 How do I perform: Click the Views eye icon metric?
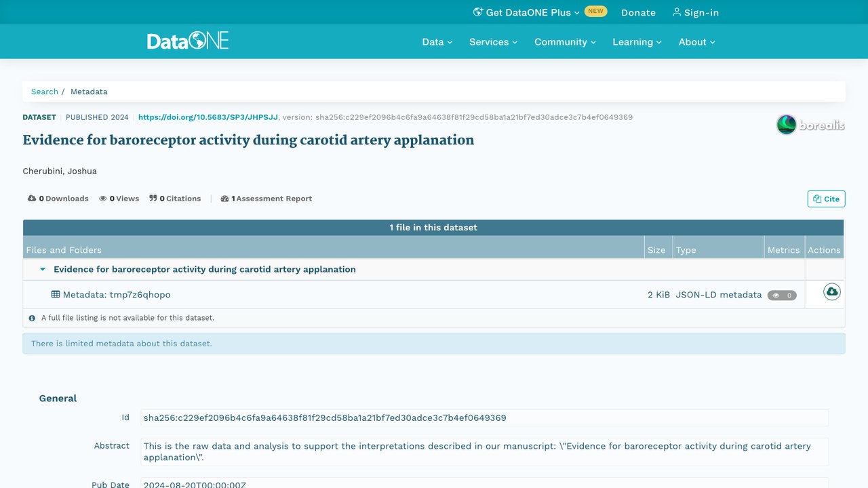pyautogui.click(x=103, y=199)
